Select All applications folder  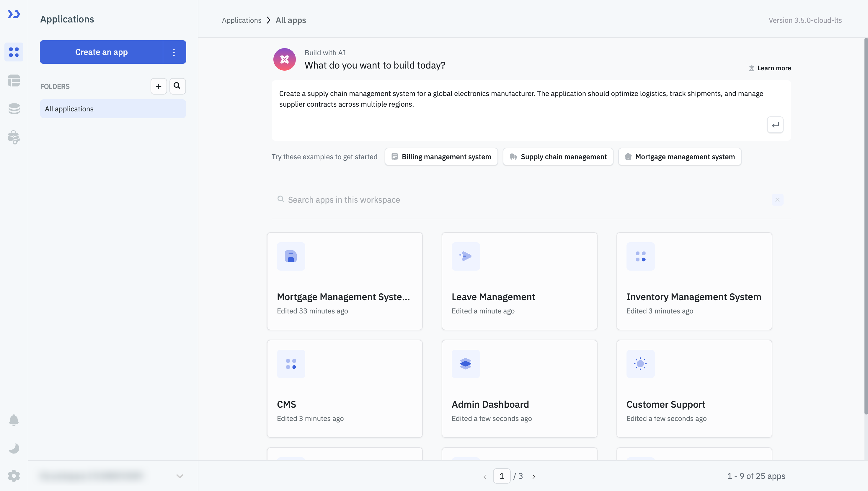point(69,109)
